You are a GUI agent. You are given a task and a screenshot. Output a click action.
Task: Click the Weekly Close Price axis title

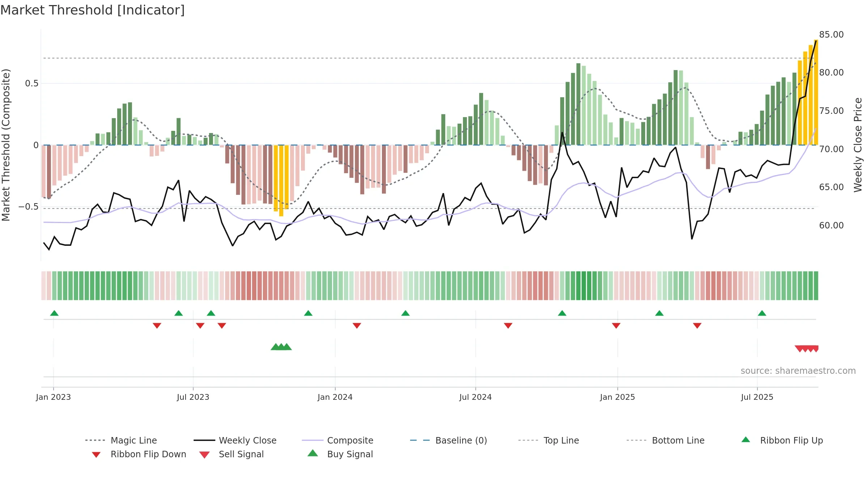click(x=858, y=145)
